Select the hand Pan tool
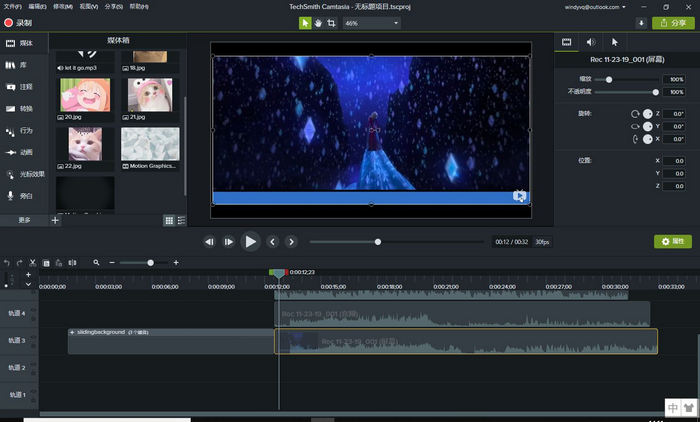This screenshot has height=422, width=700. 318,23
